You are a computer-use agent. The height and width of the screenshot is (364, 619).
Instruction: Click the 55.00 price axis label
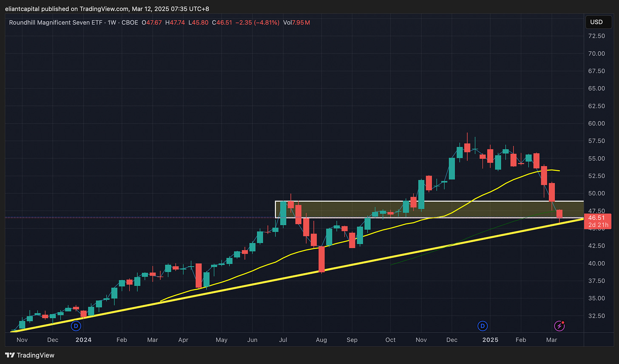click(596, 158)
